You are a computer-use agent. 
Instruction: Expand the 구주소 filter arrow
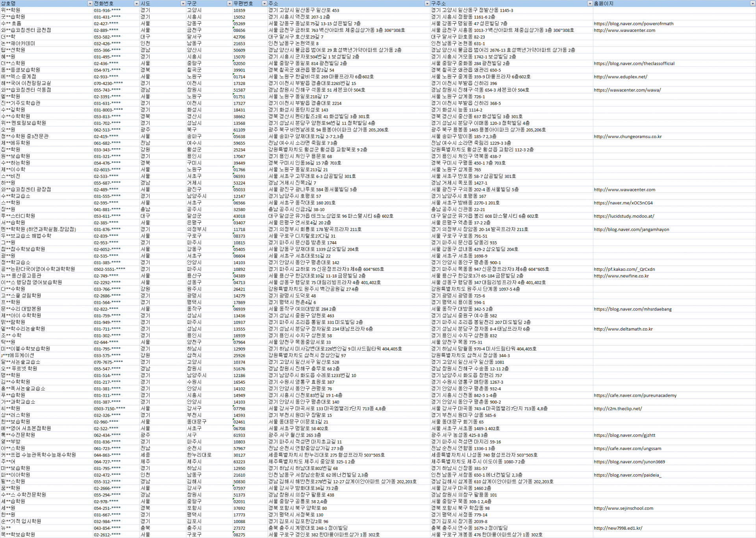click(590, 4)
